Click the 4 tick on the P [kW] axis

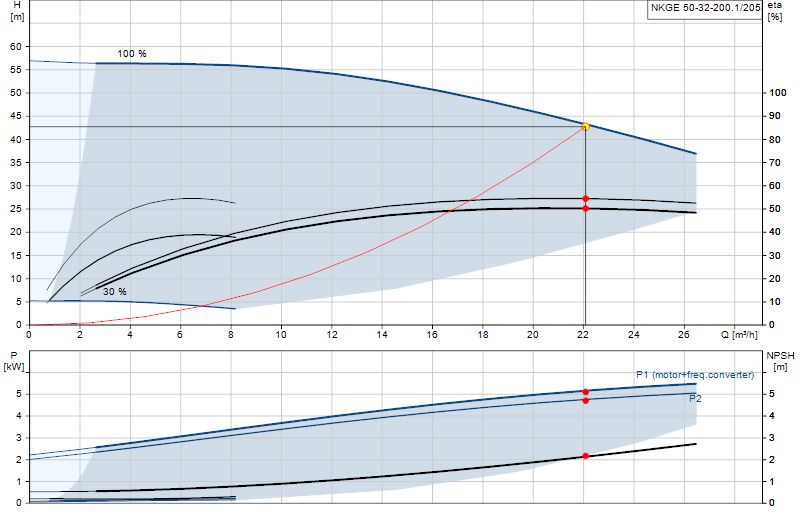(x=19, y=416)
